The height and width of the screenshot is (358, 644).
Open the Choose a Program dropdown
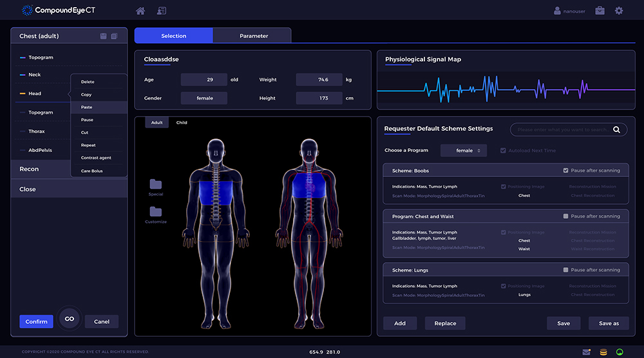pyautogui.click(x=464, y=151)
